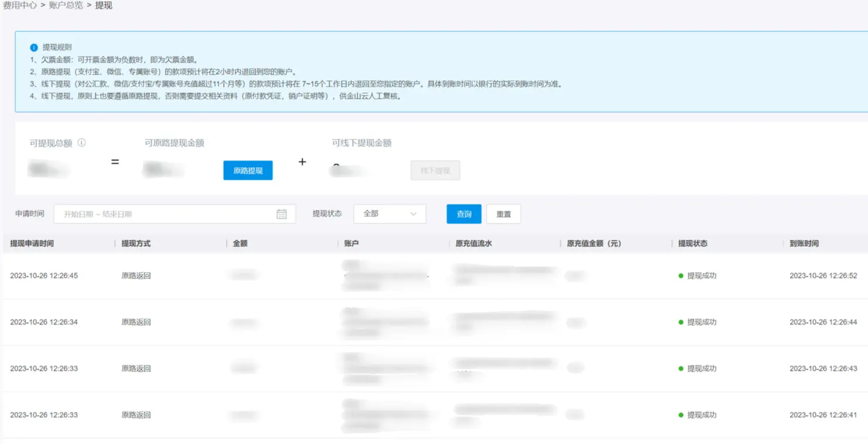Select the row with 2023-10-26 12:26:45 application time
868x444 pixels.
(x=44, y=276)
